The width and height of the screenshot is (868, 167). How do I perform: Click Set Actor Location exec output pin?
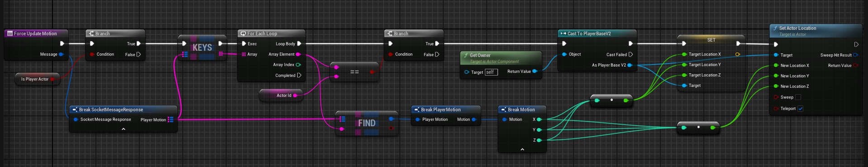[x=856, y=44]
